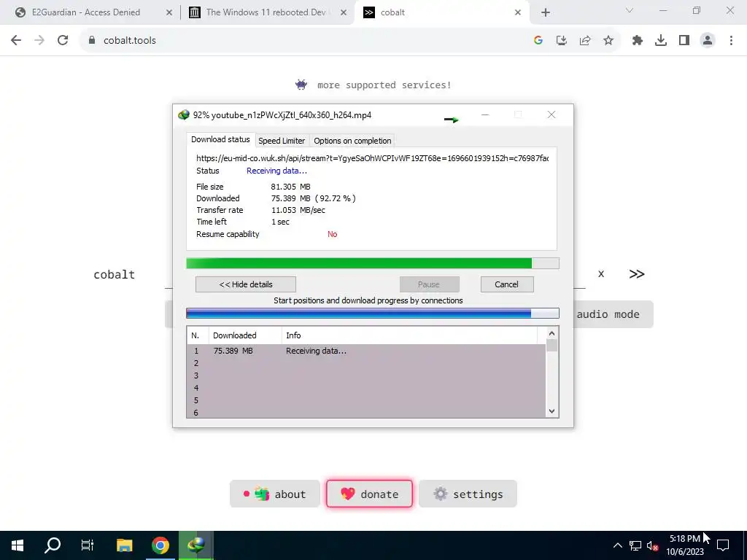Show hidden system tray icons

tap(617, 545)
